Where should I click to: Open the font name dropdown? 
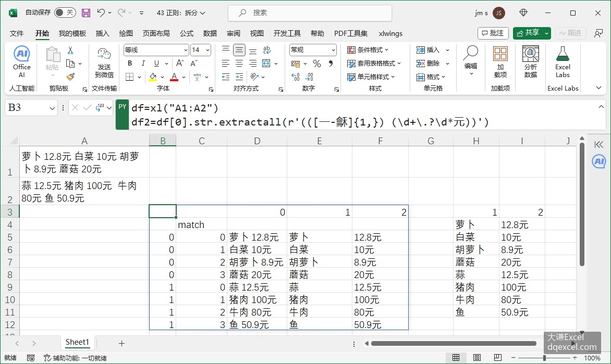click(x=186, y=50)
